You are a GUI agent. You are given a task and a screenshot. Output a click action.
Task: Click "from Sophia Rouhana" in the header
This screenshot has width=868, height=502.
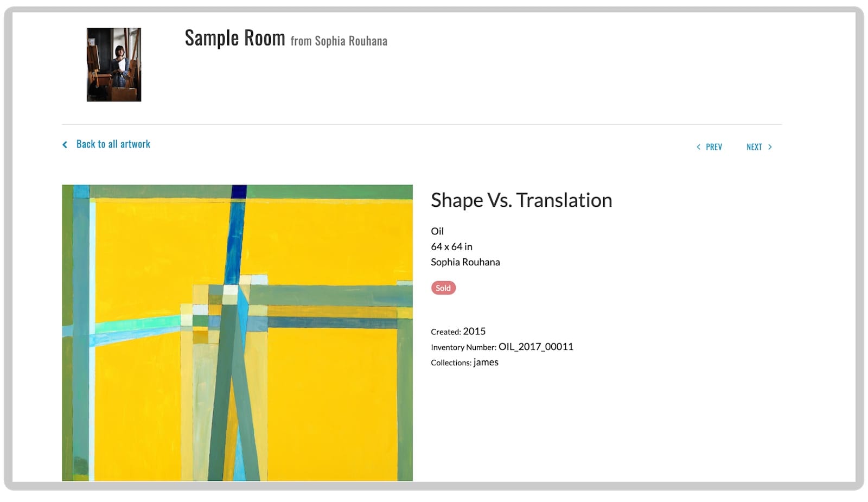(x=339, y=41)
